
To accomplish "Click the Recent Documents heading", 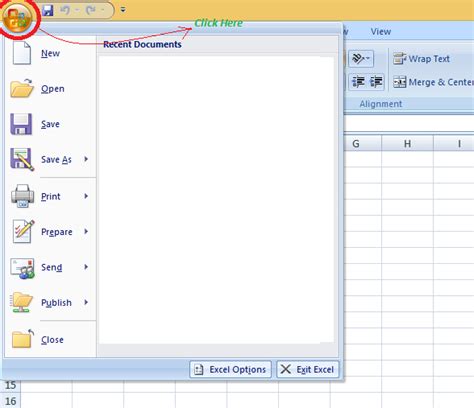I will pos(142,44).
